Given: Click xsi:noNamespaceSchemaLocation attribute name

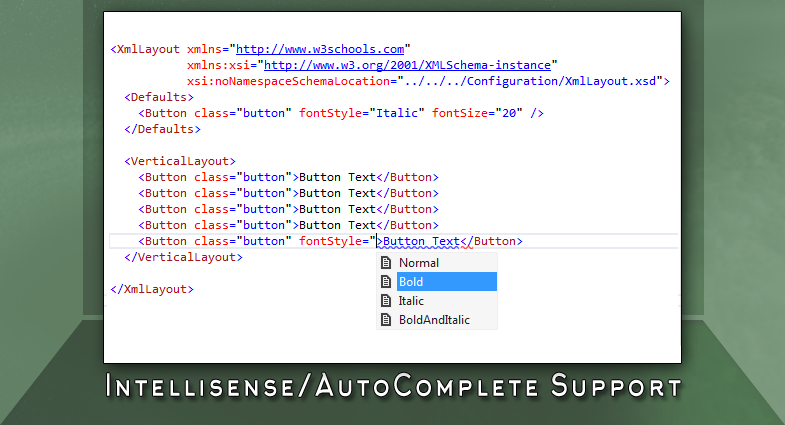Looking at the screenshot, I should coord(288,81).
